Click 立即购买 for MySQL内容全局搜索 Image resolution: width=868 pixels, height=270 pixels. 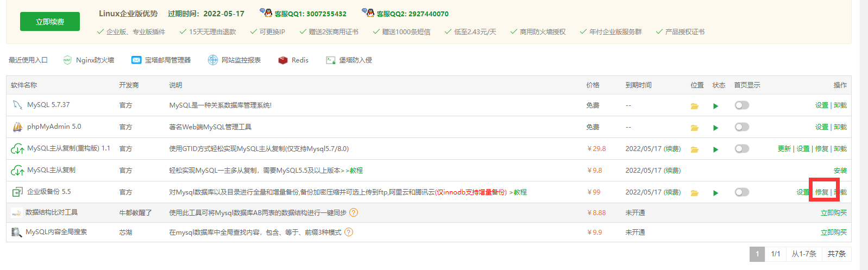834,233
